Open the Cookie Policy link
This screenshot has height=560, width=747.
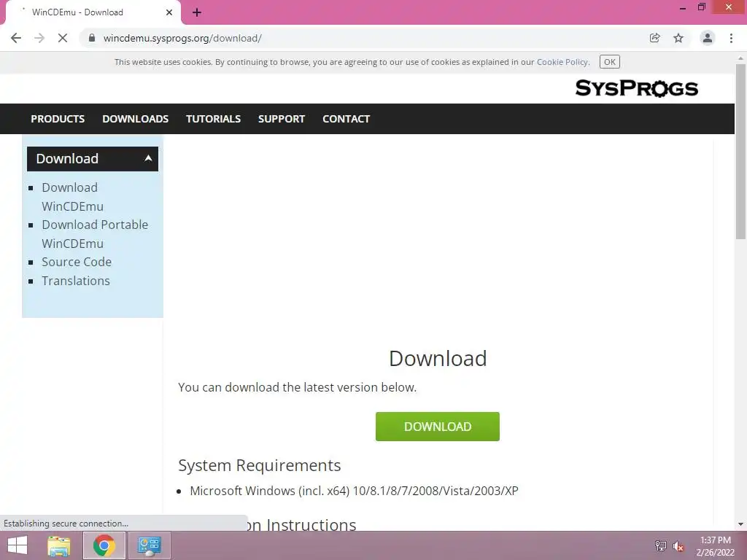pyautogui.click(x=562, y=62)
